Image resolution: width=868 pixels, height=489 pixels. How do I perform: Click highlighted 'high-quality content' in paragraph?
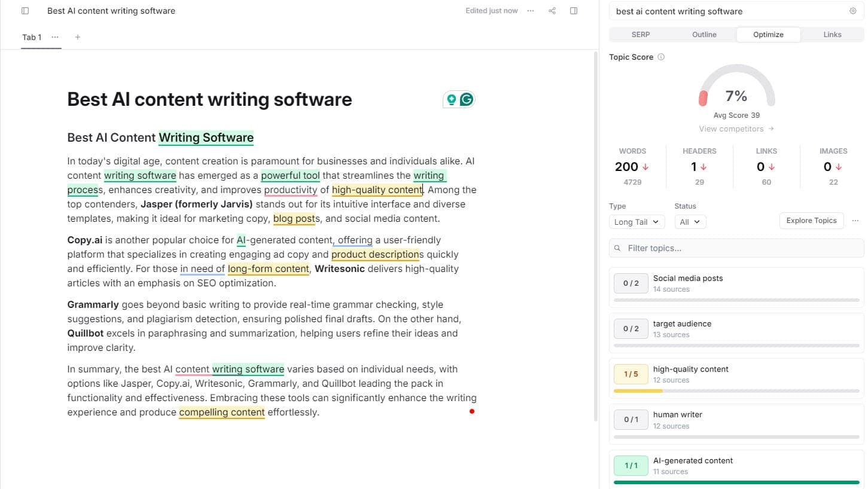point(377,190)
